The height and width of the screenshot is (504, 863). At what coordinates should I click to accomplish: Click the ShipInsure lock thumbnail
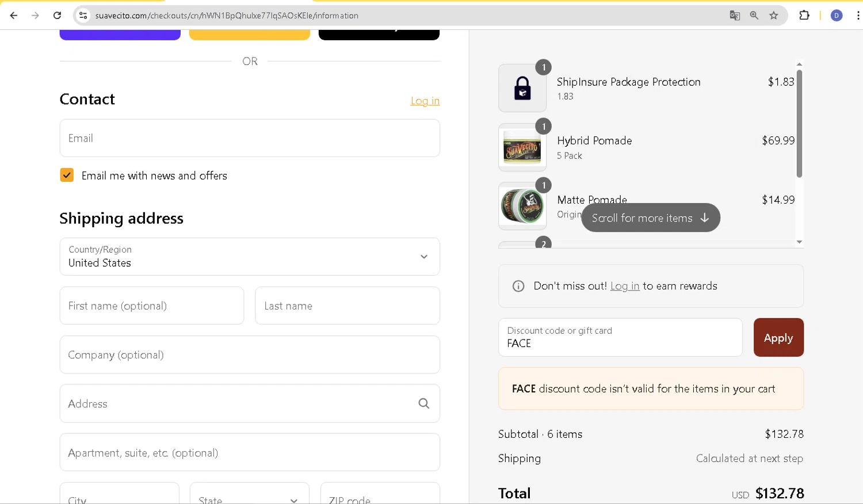tap(522, 88)
